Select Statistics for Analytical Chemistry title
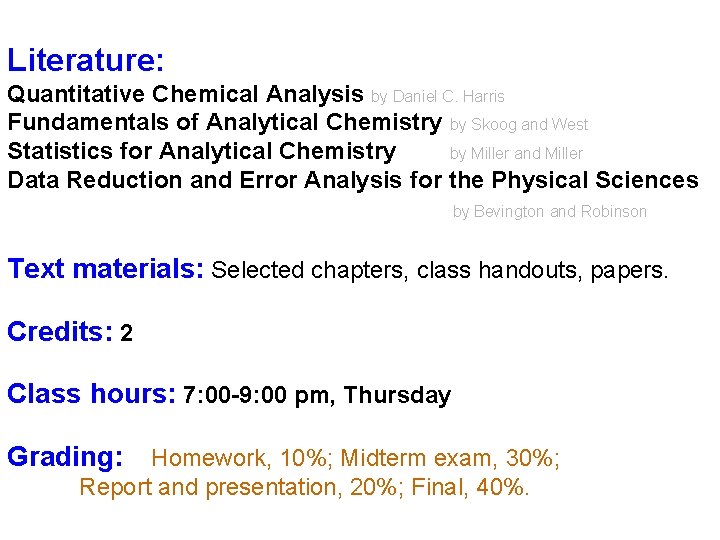Screen dimensions: 720x540 202,152
